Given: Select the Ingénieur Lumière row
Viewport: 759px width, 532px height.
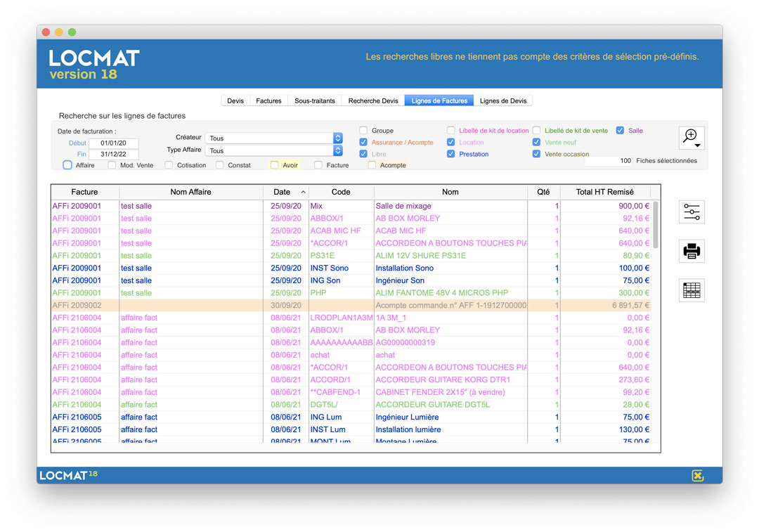Looking at the screenshot, I should [x=351, y=417].
